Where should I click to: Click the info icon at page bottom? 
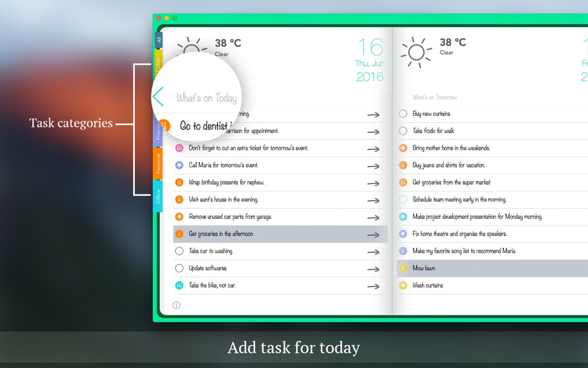click(x=176, y=305)
